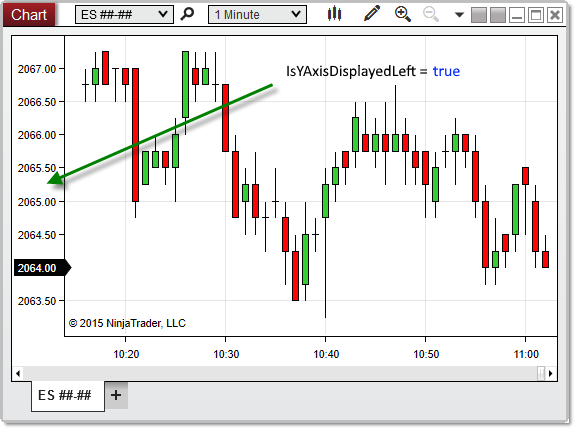Image resolution: width=575 pixels, height=429 pixels.
Task: Click the 2015 NinjaTrader, LLC copyright text
Action: pos(127,323)
